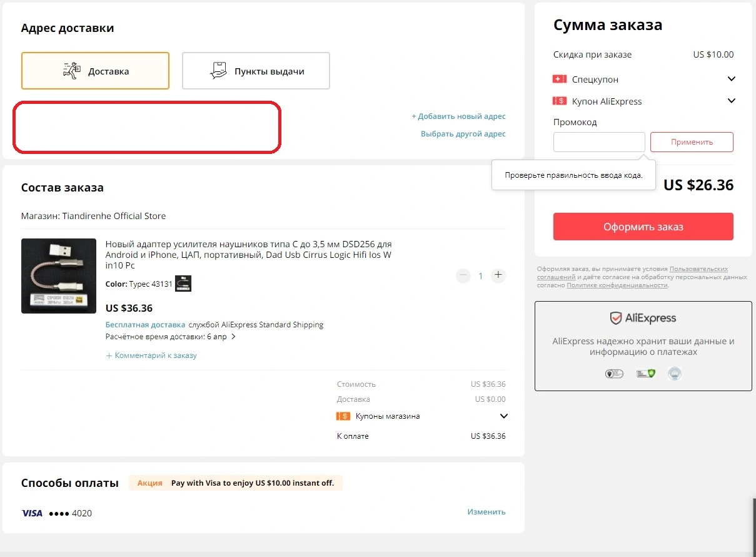Select the Доставка delivery option
The height and width of the screenshot is (557, 756).
[x=95, y=71]
